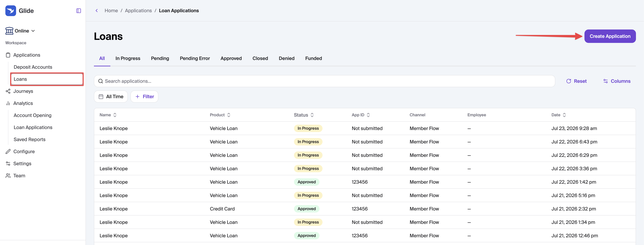Screen dimensions: 644x245
Task: Click the Settings sliders icon
Action: (x=8, y=164)
